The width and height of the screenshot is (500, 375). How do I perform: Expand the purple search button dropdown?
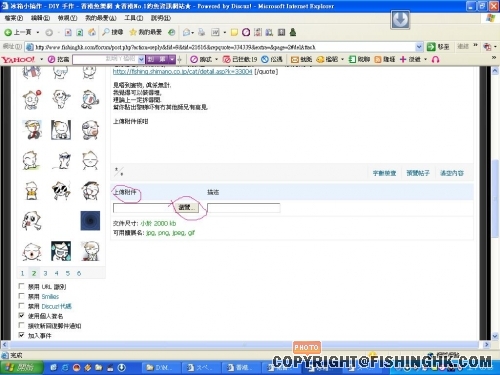tap(172, 59)
